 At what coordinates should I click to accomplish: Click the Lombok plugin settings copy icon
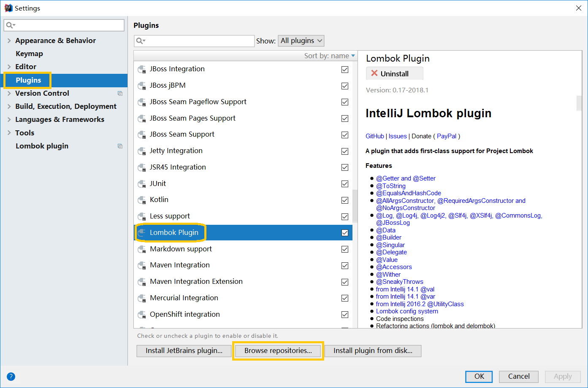[120, 146]
